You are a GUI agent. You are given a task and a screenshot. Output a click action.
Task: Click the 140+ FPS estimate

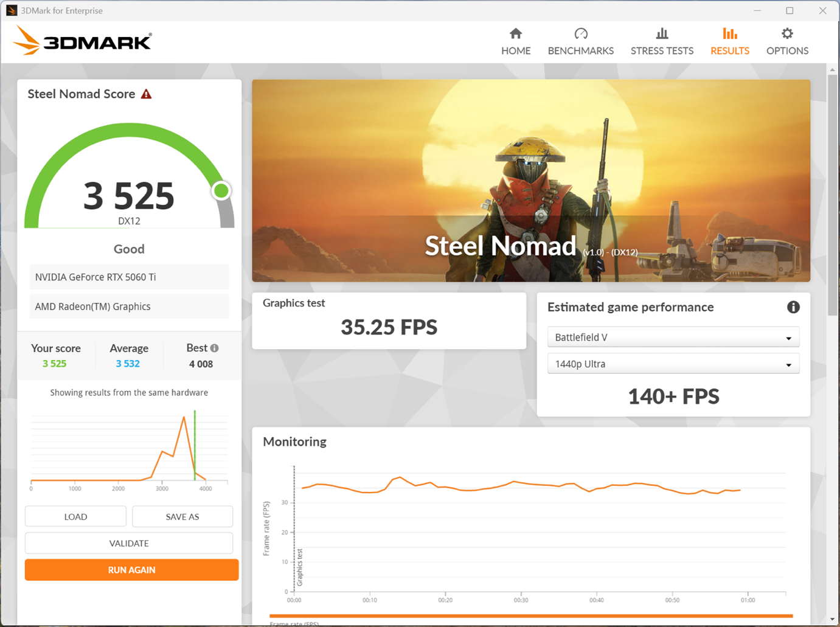point(673,397)
